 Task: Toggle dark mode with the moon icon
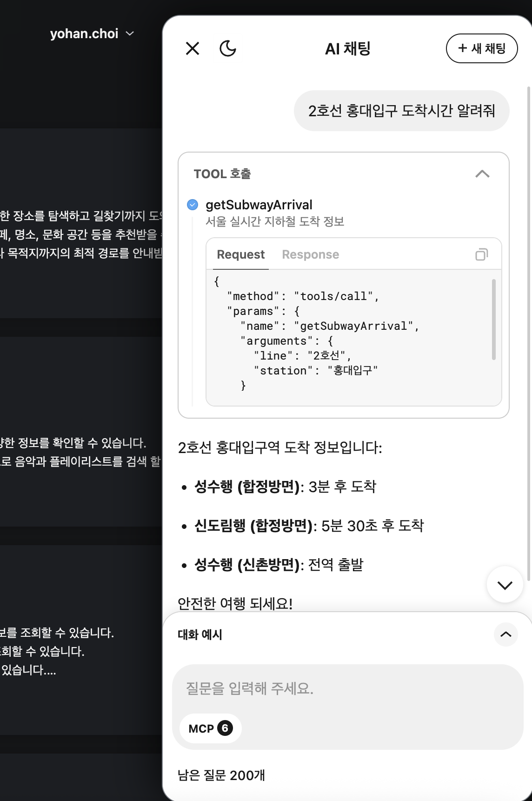coord(227,48)
